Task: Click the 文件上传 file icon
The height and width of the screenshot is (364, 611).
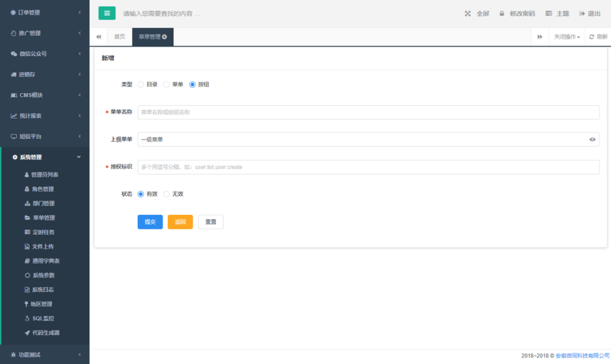Action: click(27, 247)
